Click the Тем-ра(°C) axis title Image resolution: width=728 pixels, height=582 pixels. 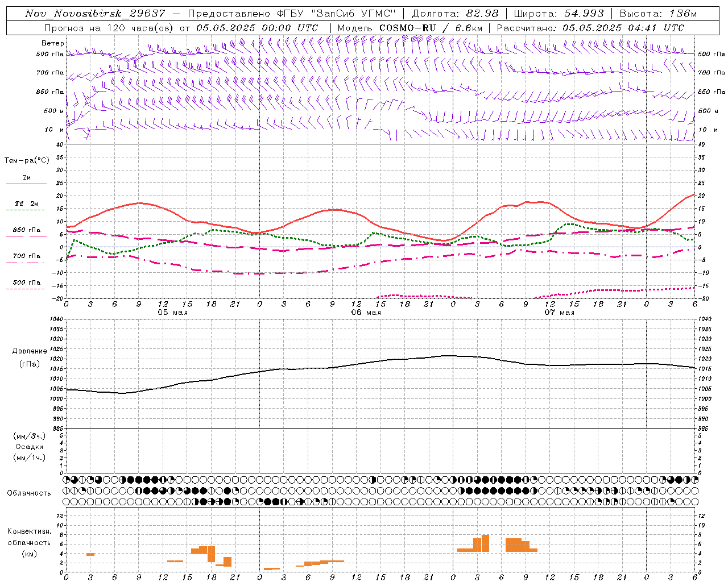click(27, 160)
